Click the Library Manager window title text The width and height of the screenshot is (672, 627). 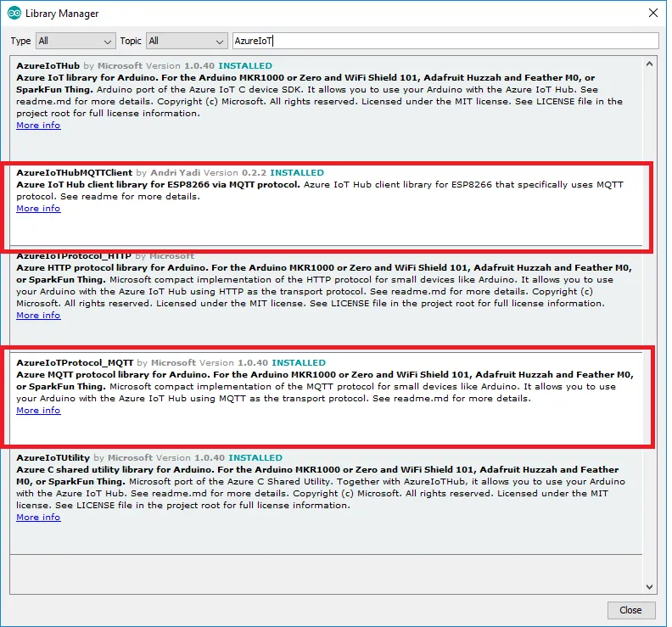click(62, 14)
